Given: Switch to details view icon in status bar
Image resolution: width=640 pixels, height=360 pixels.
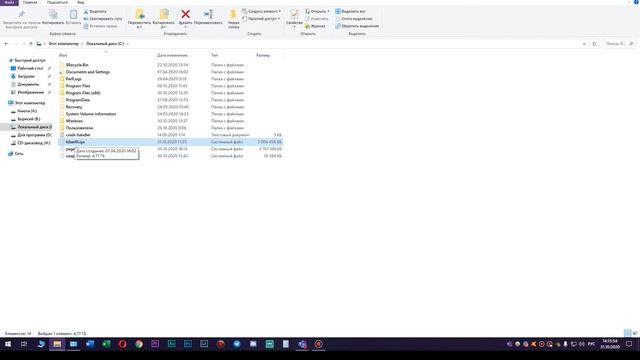Looking at the screenshot, I should [627, 333].
